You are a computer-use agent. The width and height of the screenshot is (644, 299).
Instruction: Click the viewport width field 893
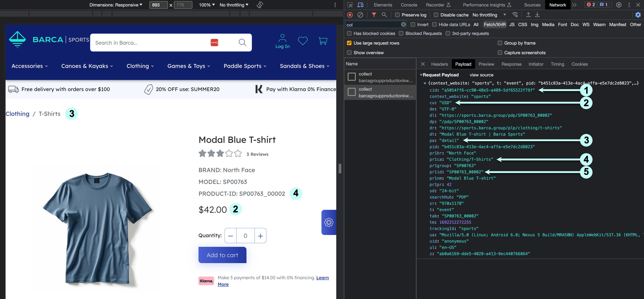tap(159, 5)
